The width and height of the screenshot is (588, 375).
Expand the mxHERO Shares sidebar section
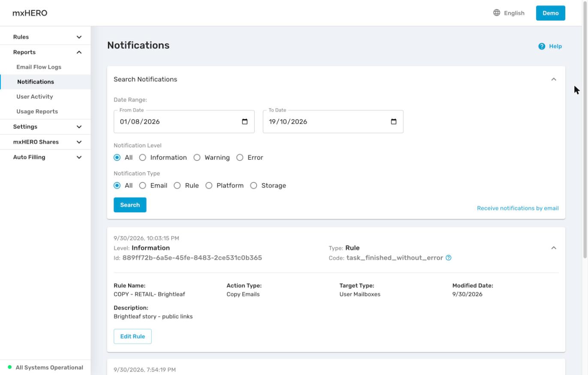45,142
